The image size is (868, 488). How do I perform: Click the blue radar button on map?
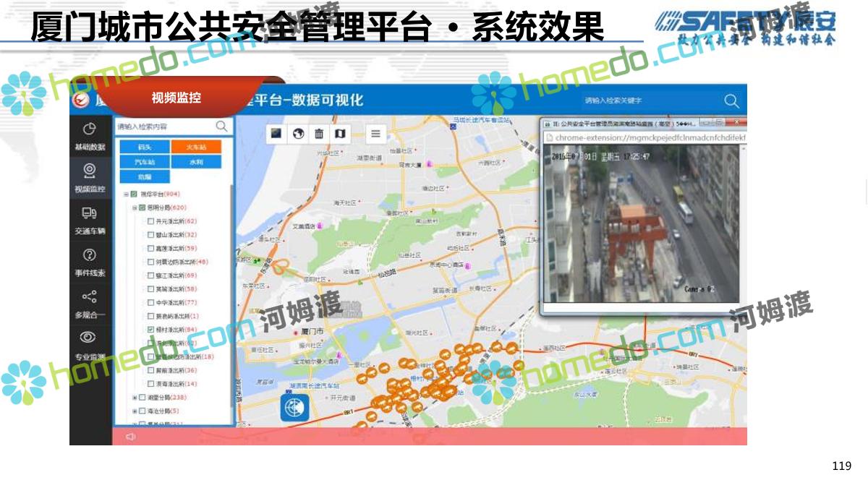pyautogui.click(x=294, y=408)
